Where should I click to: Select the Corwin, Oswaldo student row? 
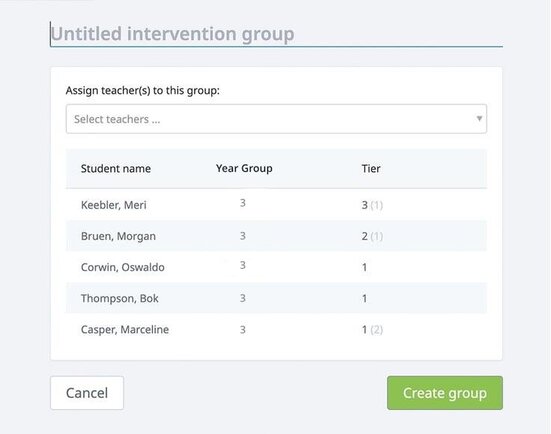[x=276, y=267]
